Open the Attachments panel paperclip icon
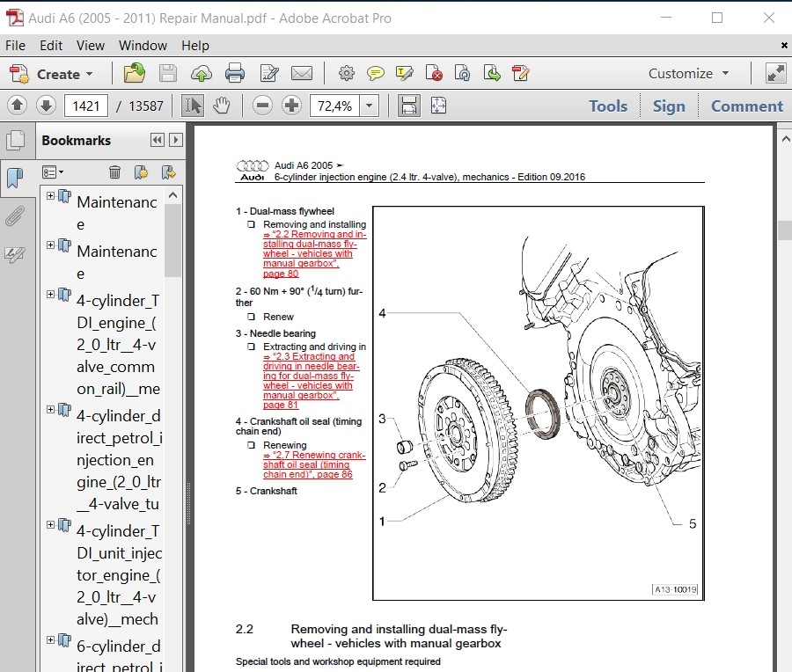The image size is (792, 672). [15, 216]
